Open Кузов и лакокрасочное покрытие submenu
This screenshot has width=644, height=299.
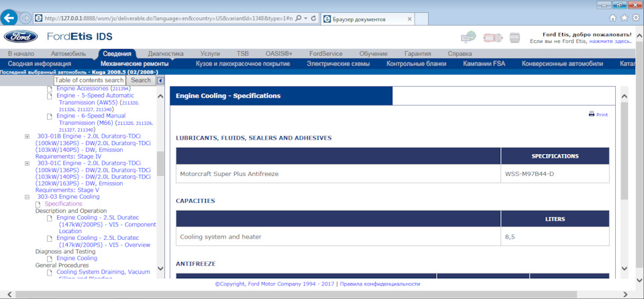click(243, 64)
